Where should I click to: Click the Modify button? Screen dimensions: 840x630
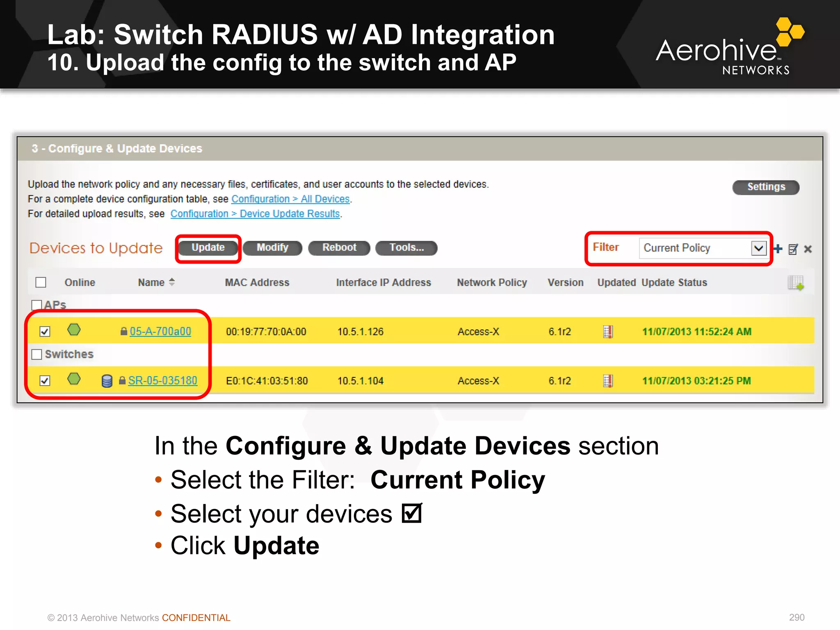pyautogui.click(x=272, y=248)
